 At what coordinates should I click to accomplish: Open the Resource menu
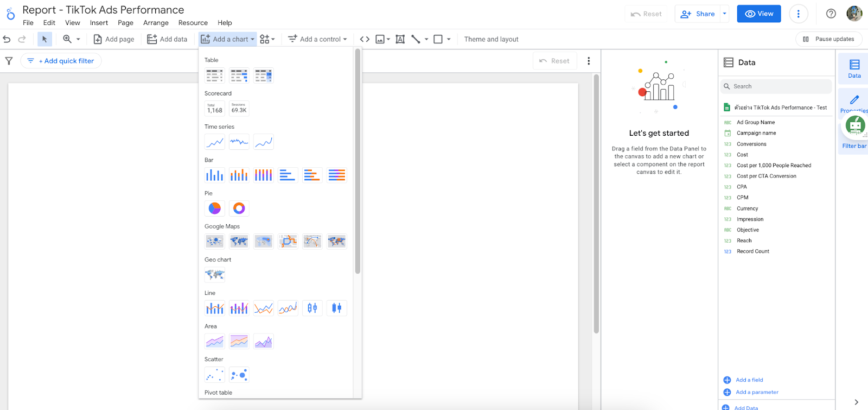coord(193,23)
